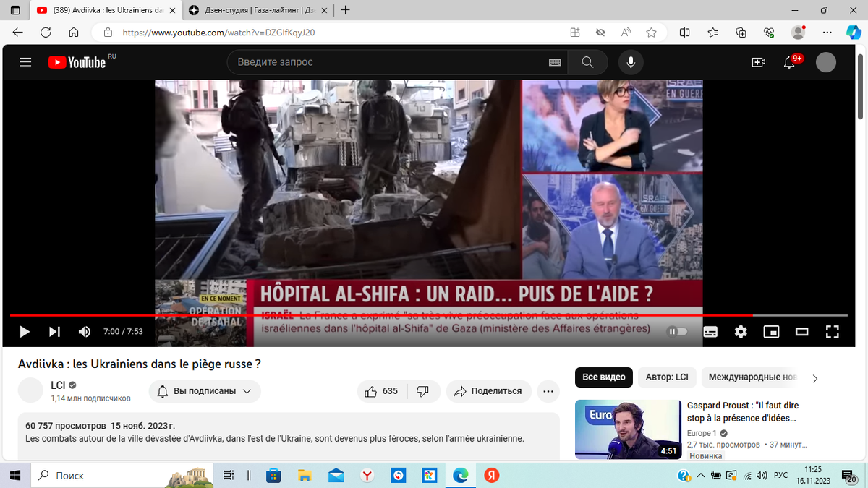Open tracking prevention crossed-eye icon
This screenshot has width=868, height=488.
tap(600, 33)
